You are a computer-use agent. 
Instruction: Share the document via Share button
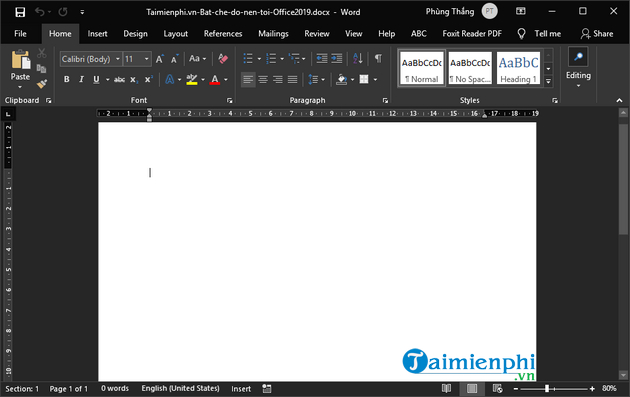pos(597,34)
